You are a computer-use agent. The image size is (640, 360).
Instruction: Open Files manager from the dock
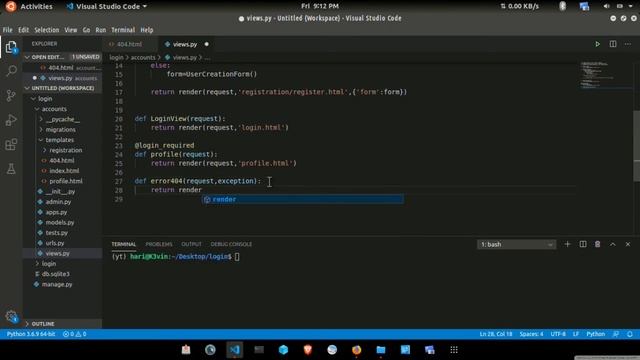pos(381,350)
